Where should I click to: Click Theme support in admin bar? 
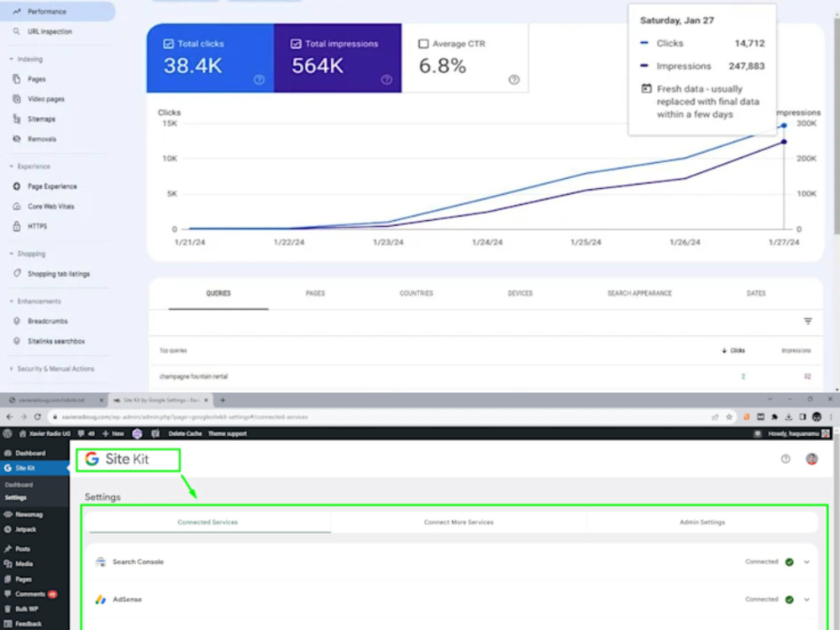pos(227,433)
